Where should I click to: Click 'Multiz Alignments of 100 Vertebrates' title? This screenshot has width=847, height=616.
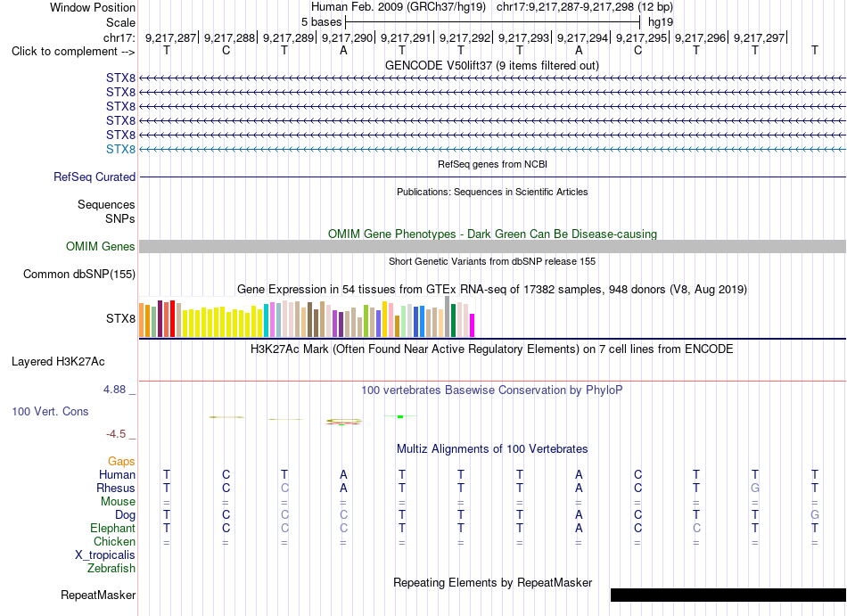coord(492,449)
